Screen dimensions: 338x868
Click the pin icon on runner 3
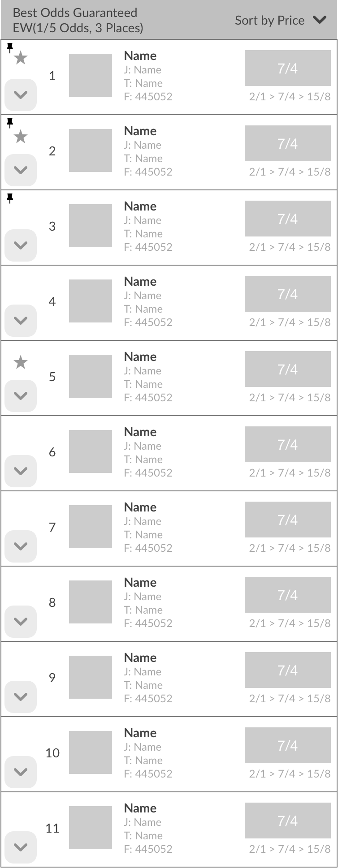10,198
